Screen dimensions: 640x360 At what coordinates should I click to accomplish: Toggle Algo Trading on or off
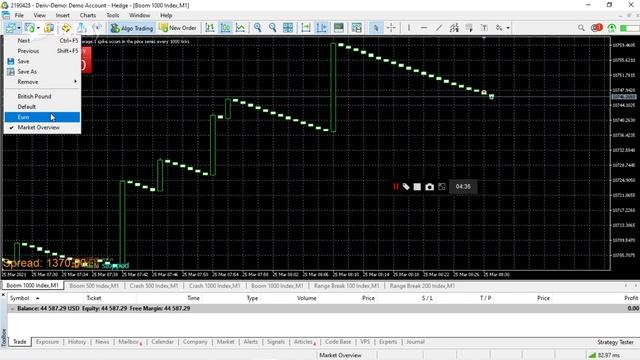[x=132, y=28]
